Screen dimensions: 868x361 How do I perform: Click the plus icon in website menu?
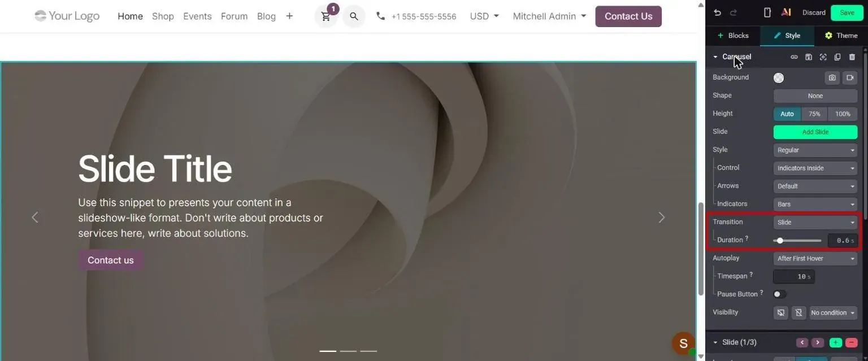[x=289, y=16]
